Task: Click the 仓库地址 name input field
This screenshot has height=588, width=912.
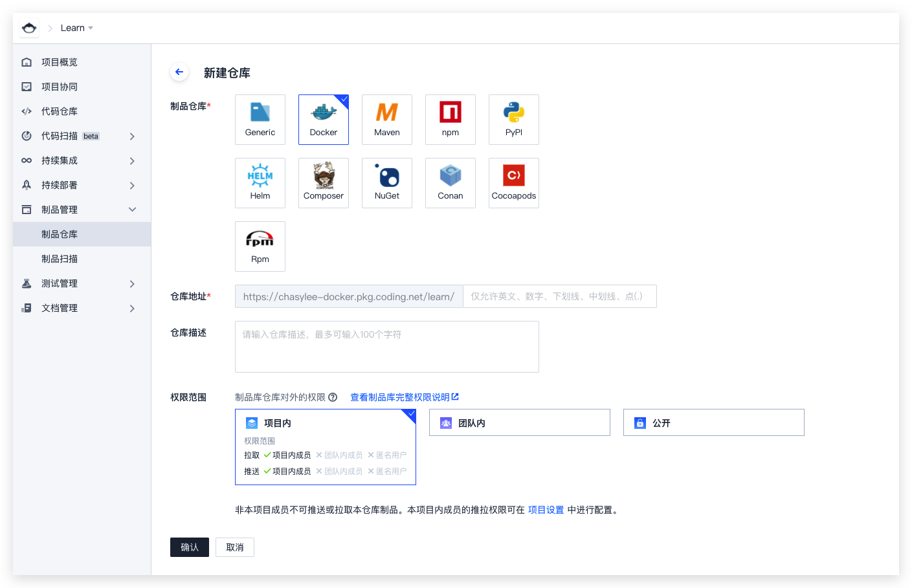Action: point(559,296)
